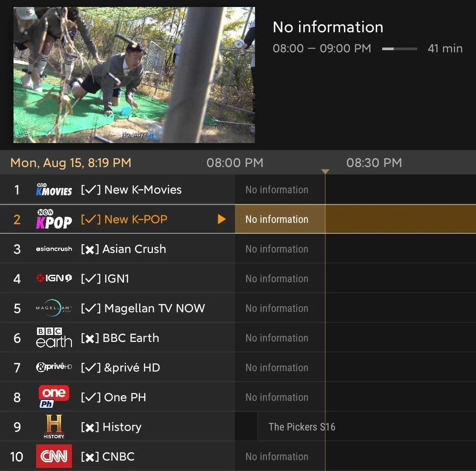The height and width of the screenshot is (471, 476).
Task: Open the program slot for BBC Earth
Action: (356, 338)
